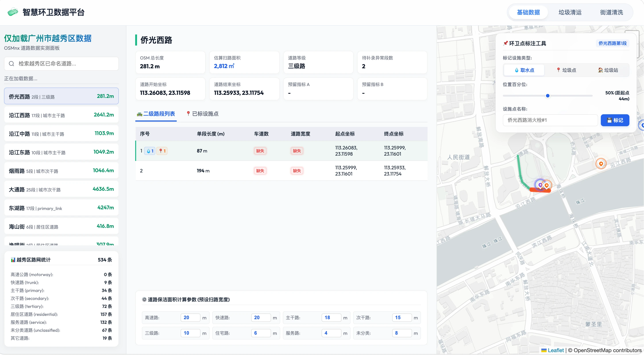644x355 pixels.
Task: Edit the 未分类 width field
Action: 402,333
